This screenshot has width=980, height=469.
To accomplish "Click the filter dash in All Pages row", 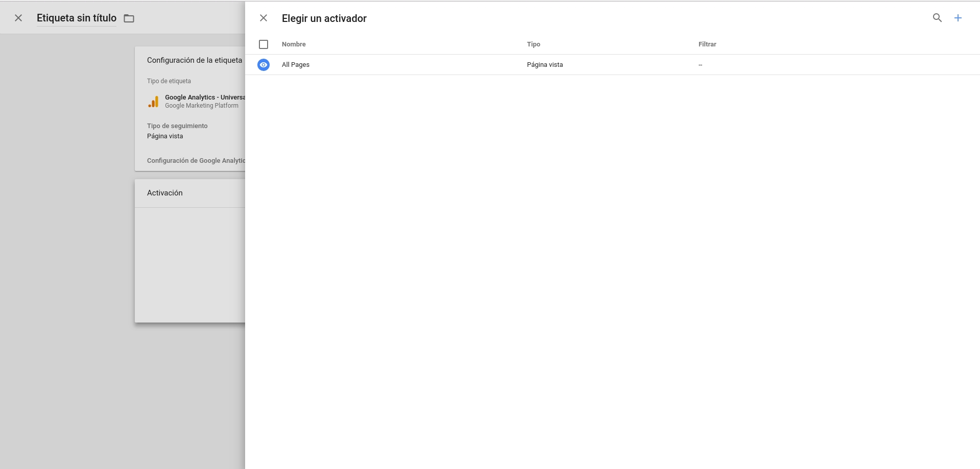I will click(700, 65).
